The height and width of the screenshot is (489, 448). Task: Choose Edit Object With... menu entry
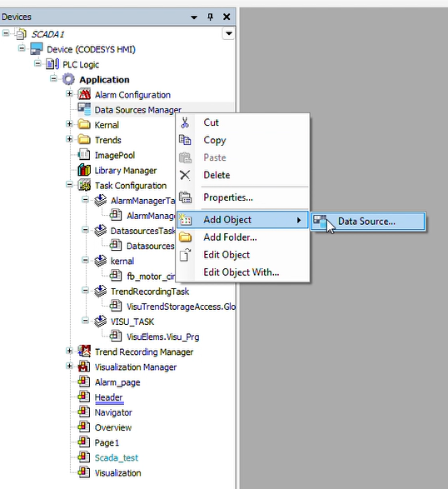[x=243, y=272]
